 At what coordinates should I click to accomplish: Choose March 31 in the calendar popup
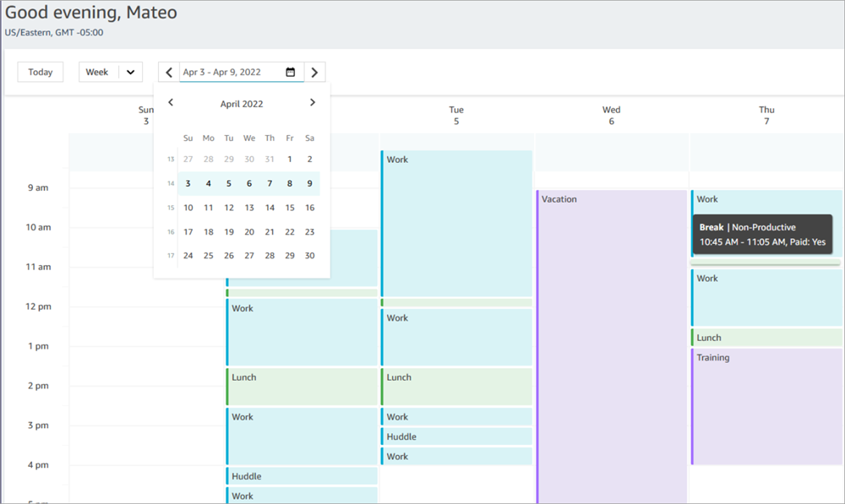(270, 159)
